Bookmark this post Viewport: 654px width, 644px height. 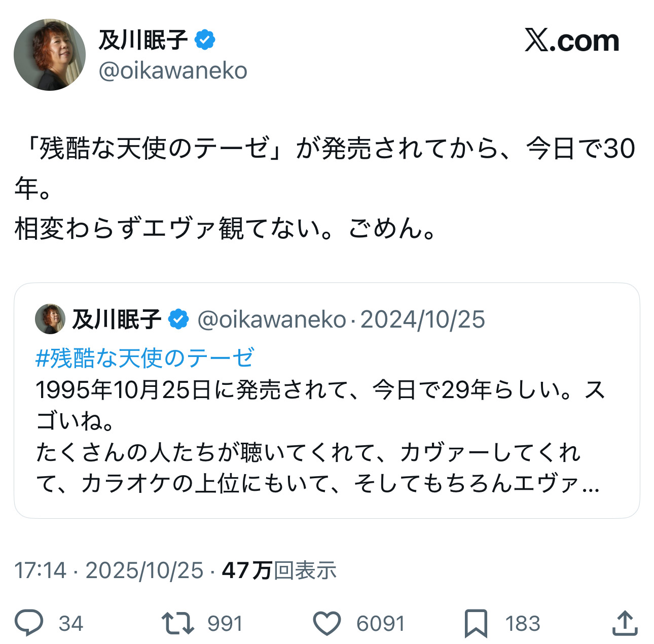(x=476, y=623)
